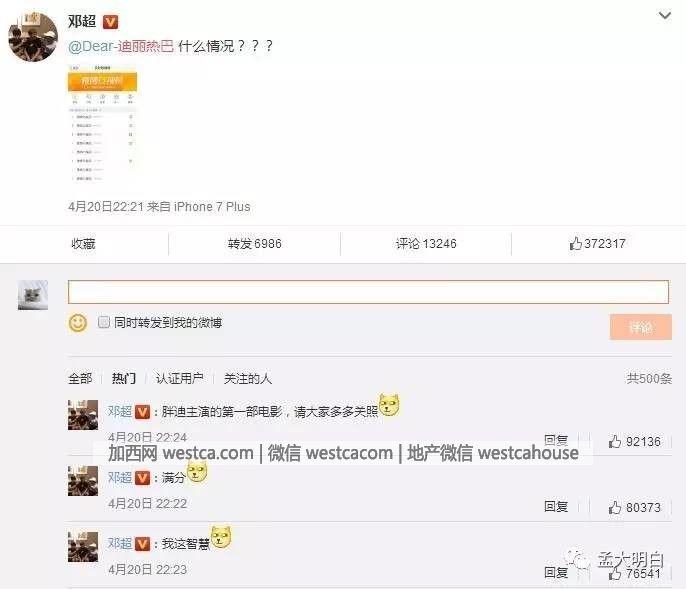Click the emoji smiley picker icon
This screenshot has height=589, width=686.
point(78,323)
